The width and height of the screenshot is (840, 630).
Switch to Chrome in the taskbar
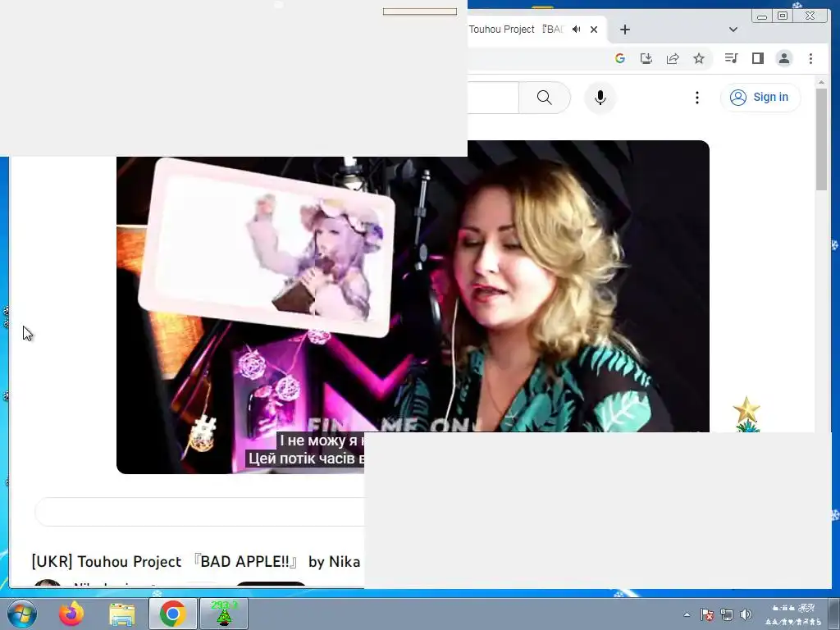172,614
